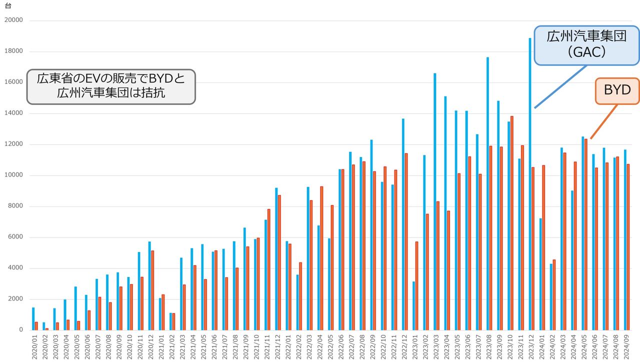The width and height of the screenshot is (640, 364).
Task: Select the orange BYD bar for 2023/10
Action: click(511, 223)
